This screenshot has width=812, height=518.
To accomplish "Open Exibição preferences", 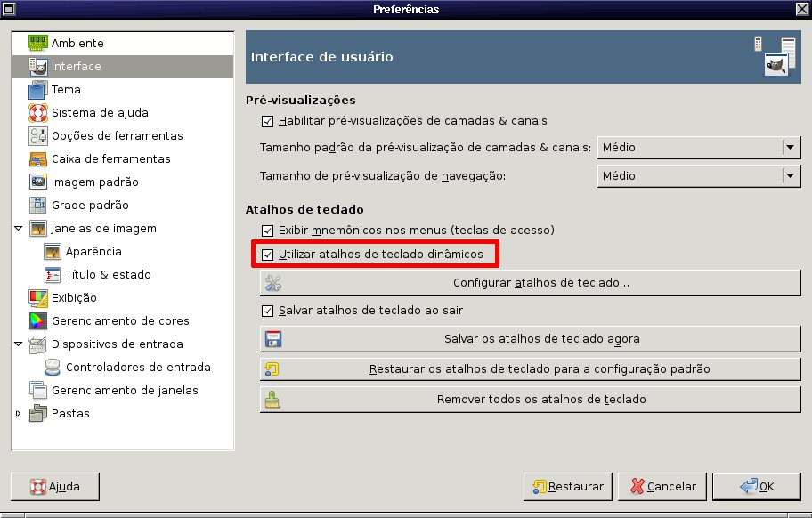I will click(x=123, y=297).
